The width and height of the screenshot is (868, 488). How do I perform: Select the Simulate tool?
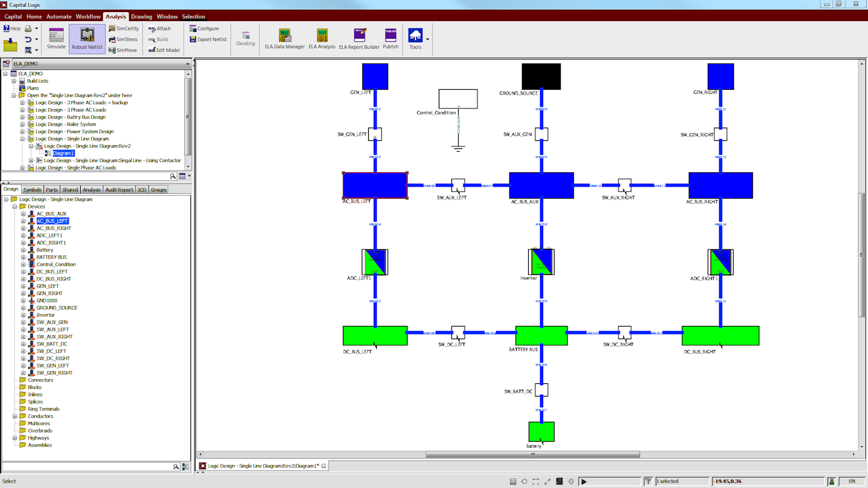pyautogui.click(x=55, y=37)
